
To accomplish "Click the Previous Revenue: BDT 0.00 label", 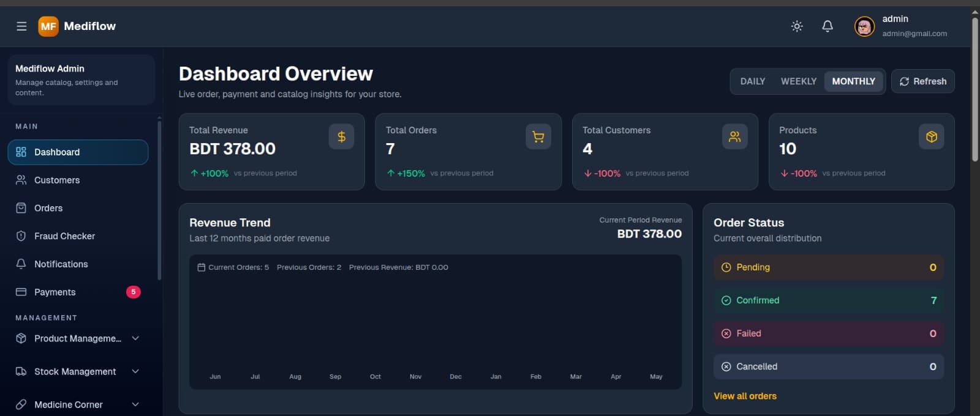I will coord(399,267).
